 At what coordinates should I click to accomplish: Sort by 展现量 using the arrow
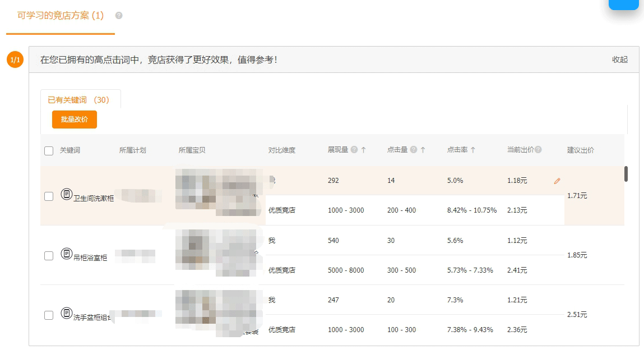[363, 150]
